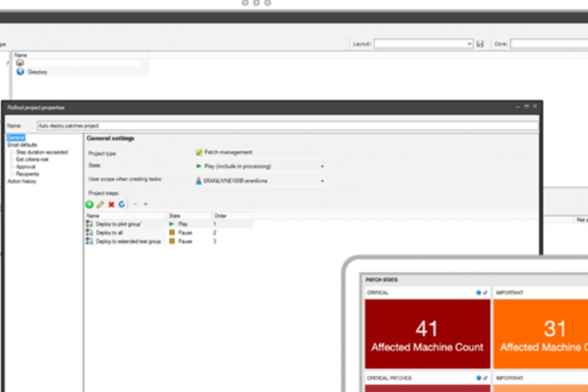Click the blue dot icon on Critical tile
588x392 pixels.
[478, 293]
